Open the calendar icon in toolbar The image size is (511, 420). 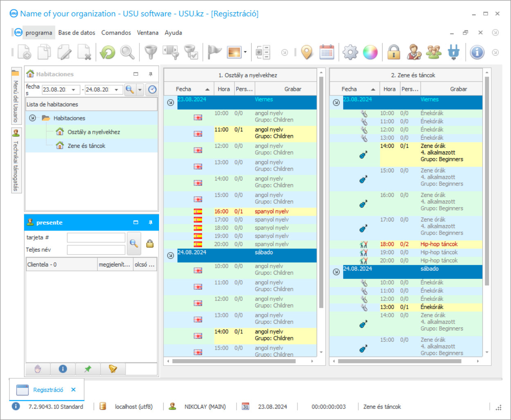(x=326, y=52)
